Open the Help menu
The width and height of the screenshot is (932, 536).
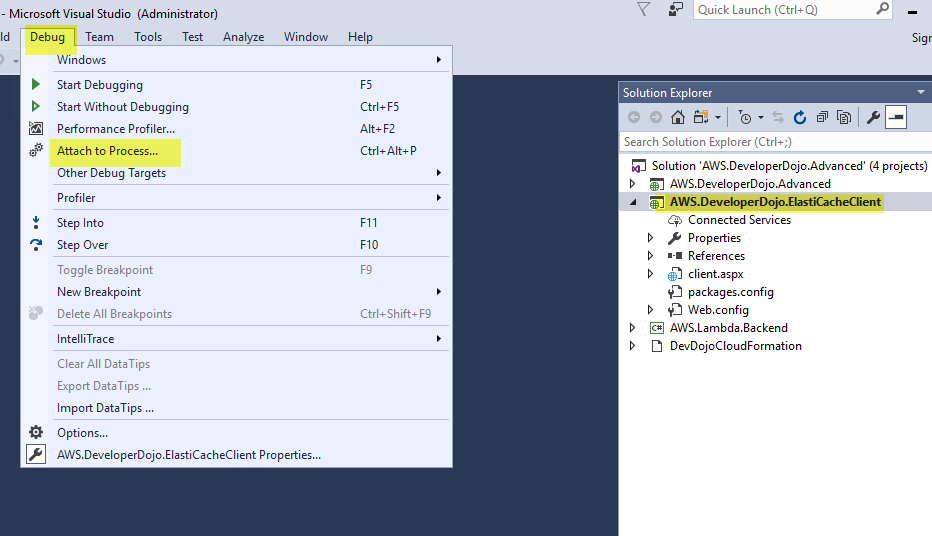coord(360,37)
